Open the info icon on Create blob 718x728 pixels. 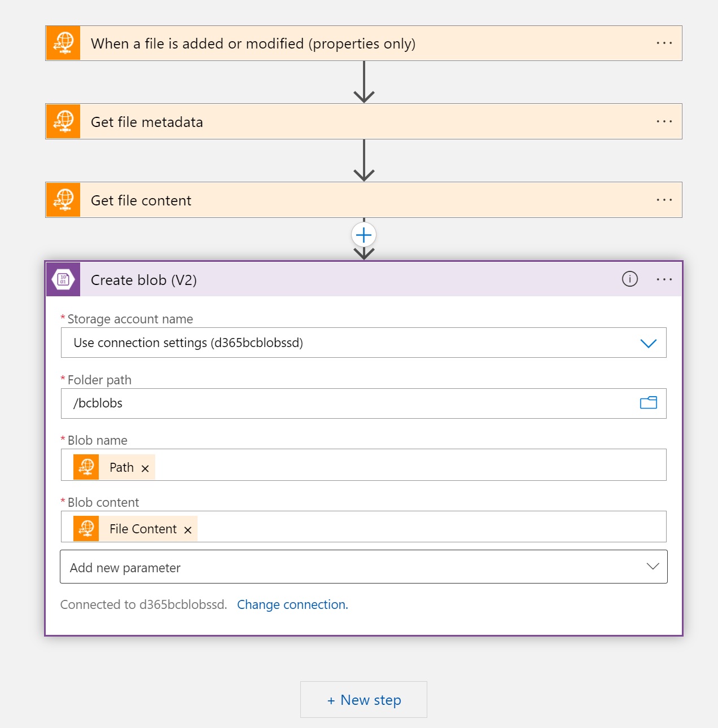tap(629, 279)
